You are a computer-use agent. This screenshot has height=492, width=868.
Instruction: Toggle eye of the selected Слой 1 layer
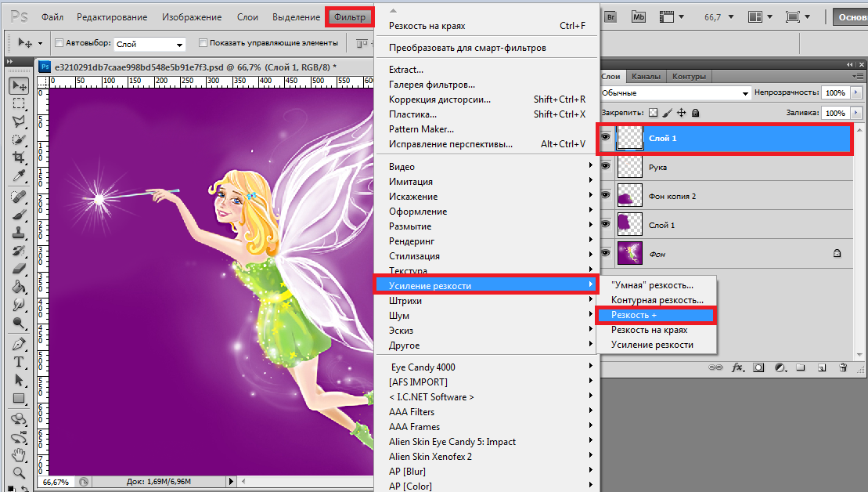click(x=606, y=137)
